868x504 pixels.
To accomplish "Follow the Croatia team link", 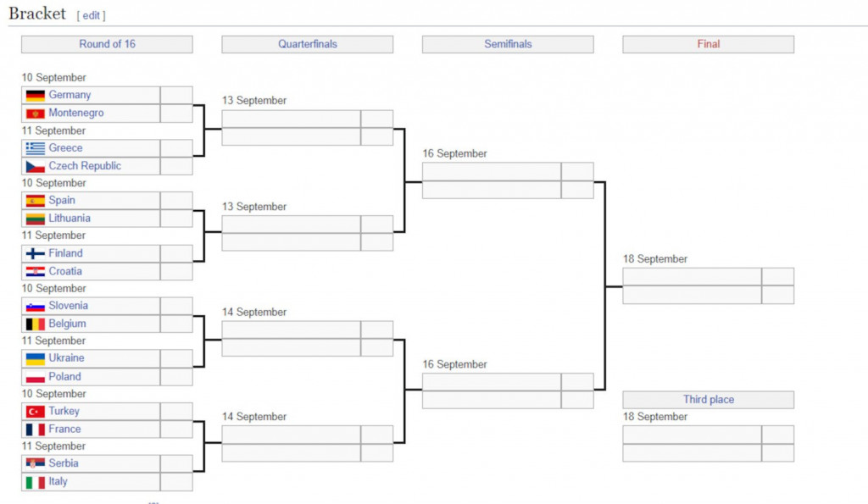I will pos(65,271).
